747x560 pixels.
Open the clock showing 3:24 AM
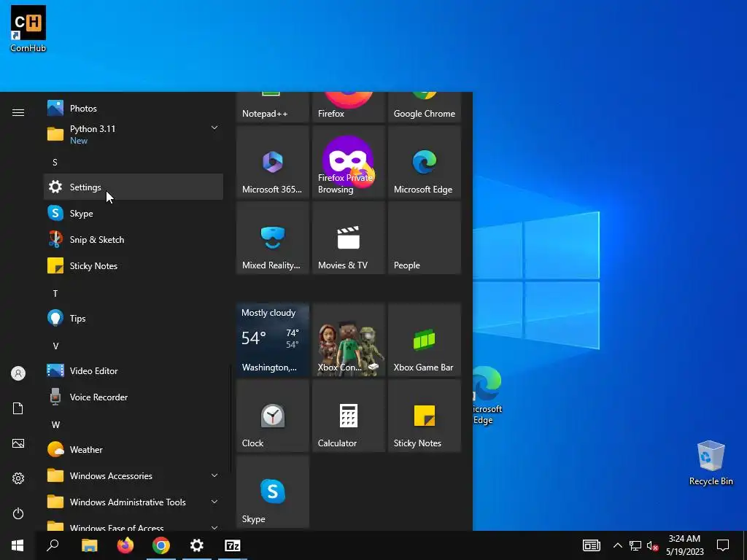click(684, 545)
